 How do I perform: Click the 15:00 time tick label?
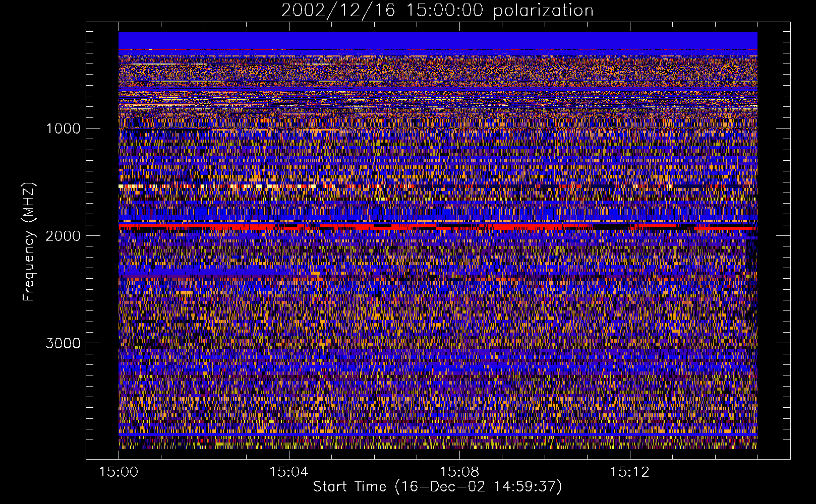click(x=119, y=472)
